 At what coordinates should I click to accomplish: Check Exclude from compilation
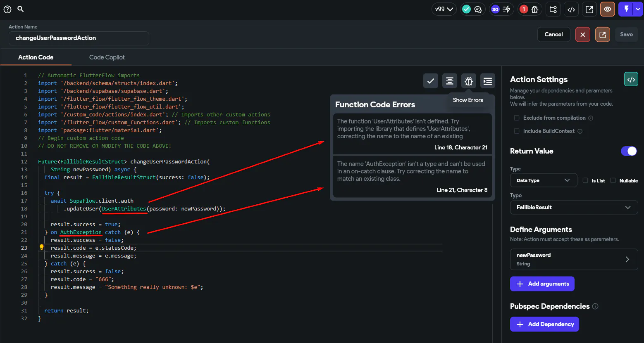(x=516, y=118)
